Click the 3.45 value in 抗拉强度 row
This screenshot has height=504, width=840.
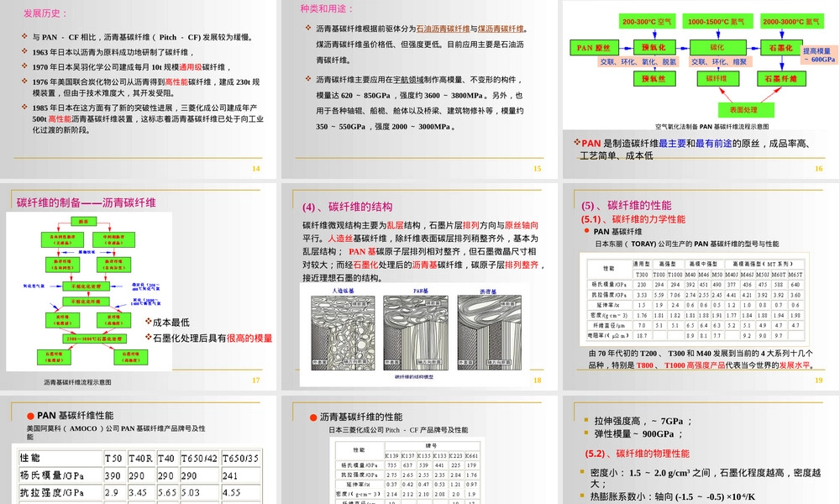tap(139, 492)
